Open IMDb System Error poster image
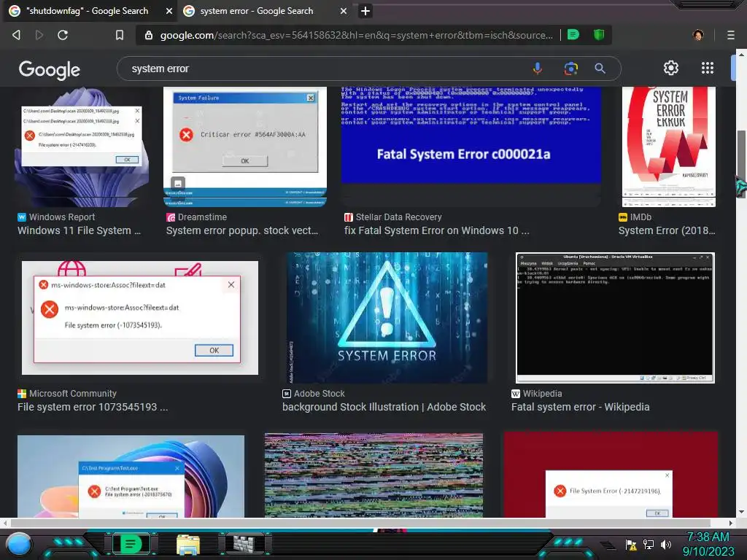The width and height of the screenshot is (747, 560). pyautogui.click(x=668, y=147)
